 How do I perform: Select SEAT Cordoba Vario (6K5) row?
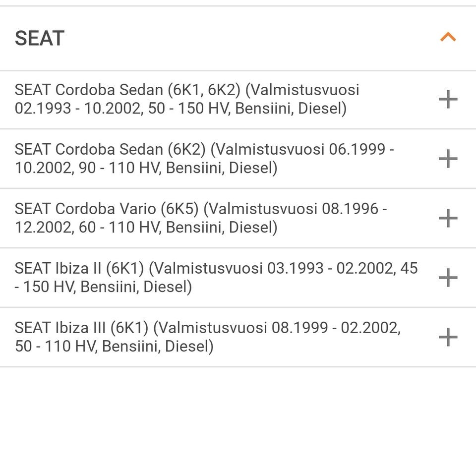click(x=107, y=209)
